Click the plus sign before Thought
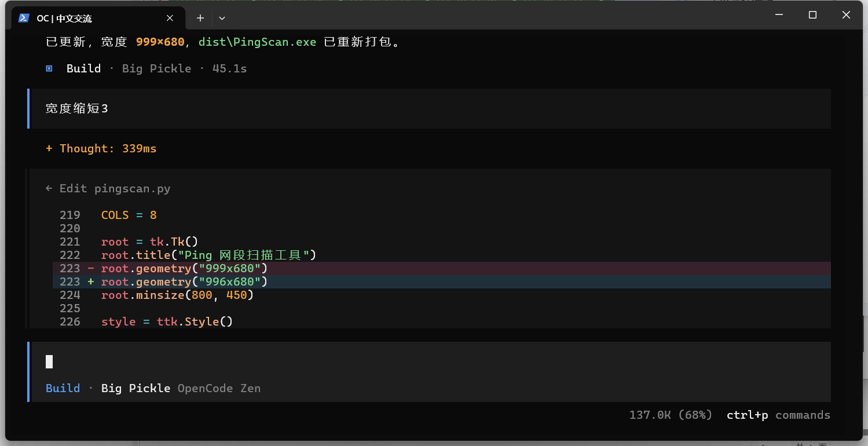This screenshot has width=868, height=446. pos(49,148)
